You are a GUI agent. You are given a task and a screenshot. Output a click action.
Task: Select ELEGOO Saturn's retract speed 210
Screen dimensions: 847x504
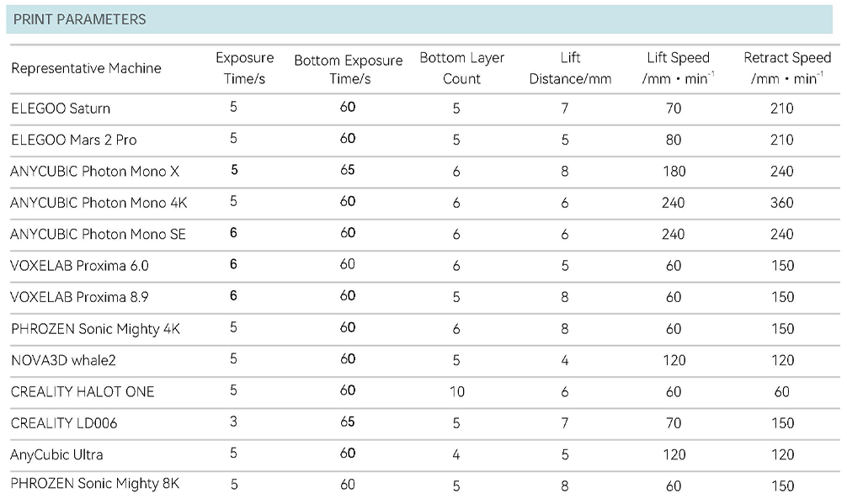[781, 109]
